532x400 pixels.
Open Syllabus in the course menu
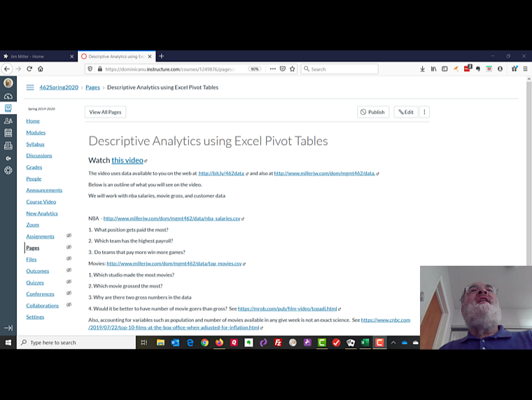point(35,144)
